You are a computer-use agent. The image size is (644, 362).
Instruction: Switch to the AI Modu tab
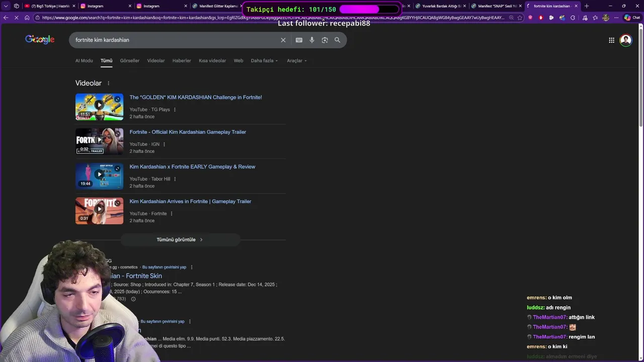(84, 61)
